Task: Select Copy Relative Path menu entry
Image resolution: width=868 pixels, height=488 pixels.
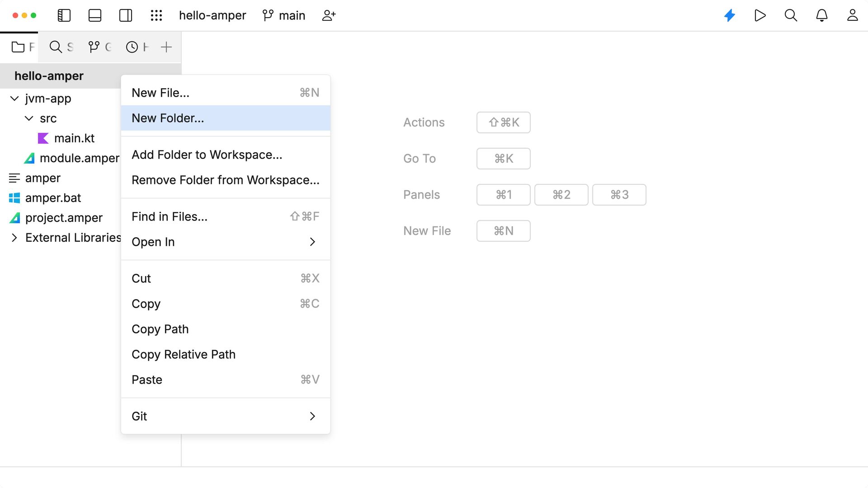Action: tap(226, 354)
